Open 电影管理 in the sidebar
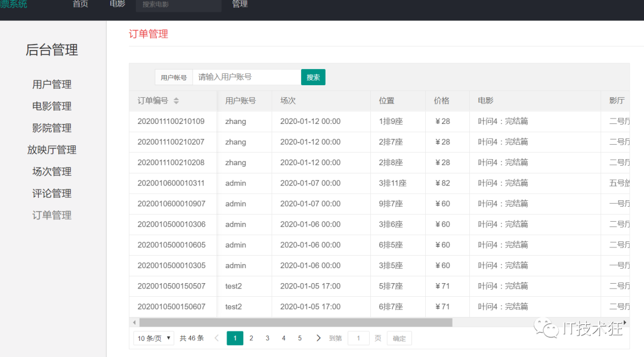 [x=52, y=106]
